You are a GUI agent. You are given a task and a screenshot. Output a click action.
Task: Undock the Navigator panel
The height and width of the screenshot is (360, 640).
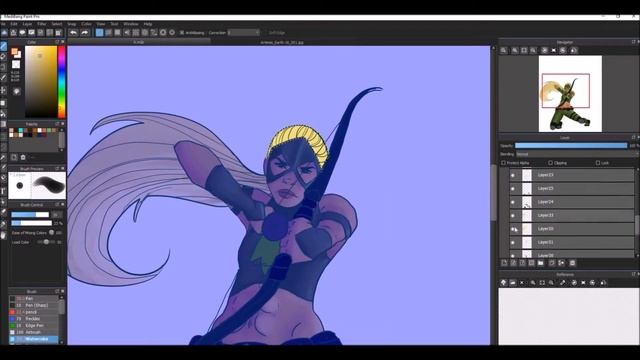[633, 42]
